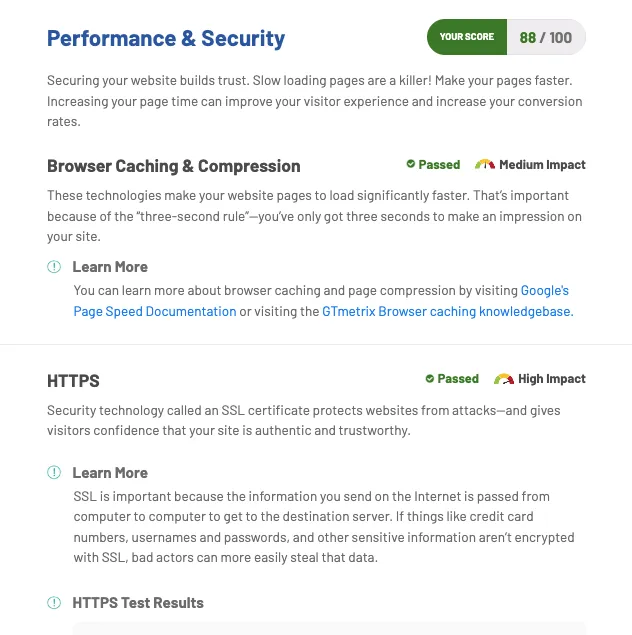Viewport: 632px width, 635px height.
Task: Click the Medium Impact gauge icon
Action: [485, 164]
